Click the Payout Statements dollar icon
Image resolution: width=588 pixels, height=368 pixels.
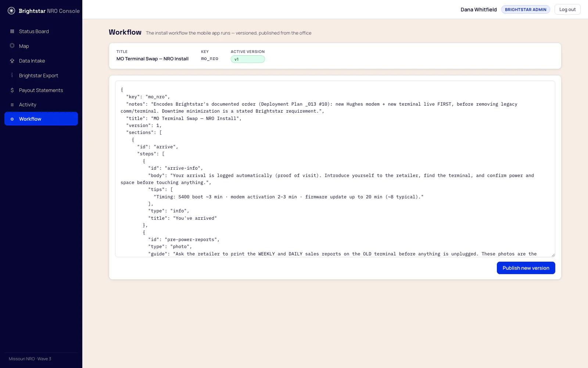[12, 90]
